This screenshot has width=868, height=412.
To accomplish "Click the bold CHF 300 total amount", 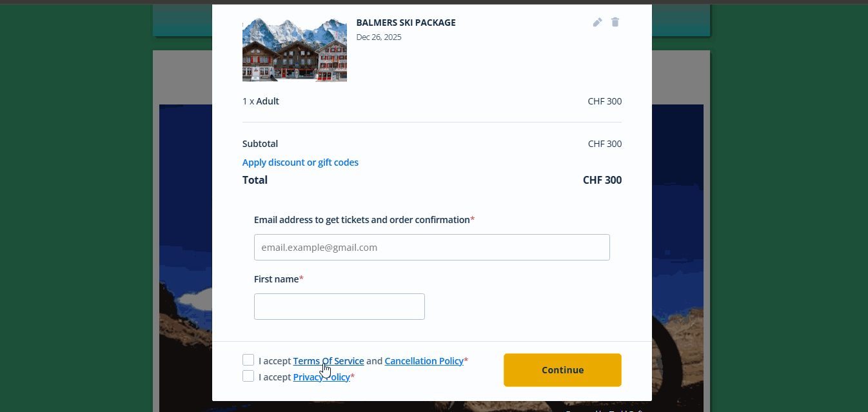I will tap(602, 180).
